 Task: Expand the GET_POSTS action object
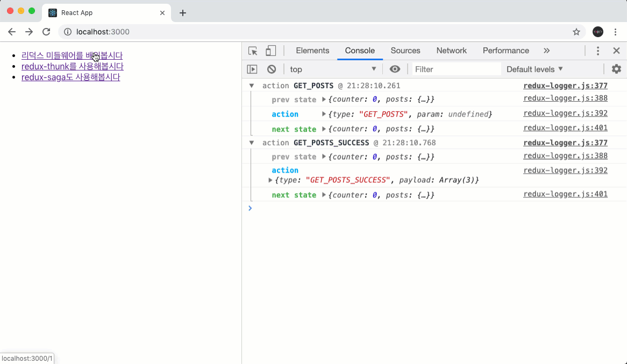pyautogui.click(x=324, y=114)
